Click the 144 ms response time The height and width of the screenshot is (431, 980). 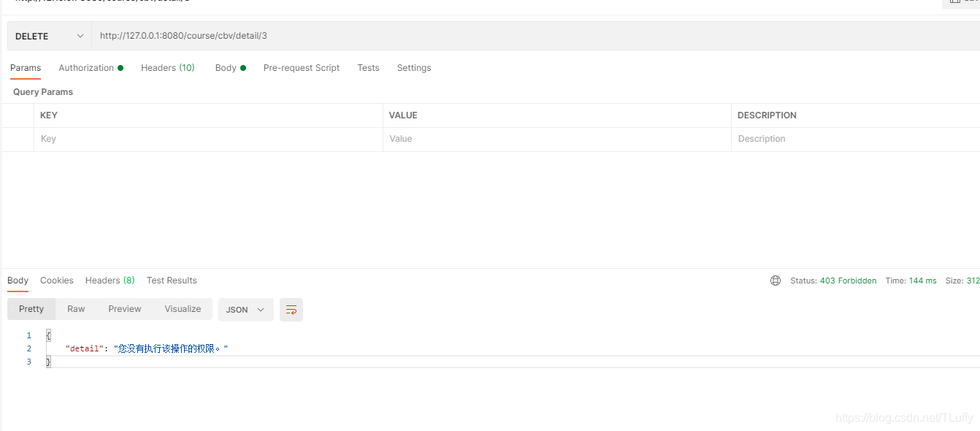(x=923, y=281)
